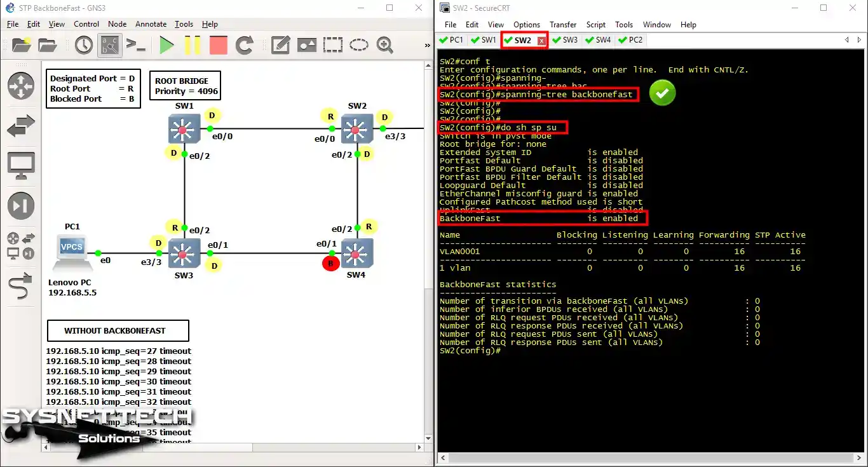
Task: Switch to SW3 session tab
Action: [x=565, y=39]
